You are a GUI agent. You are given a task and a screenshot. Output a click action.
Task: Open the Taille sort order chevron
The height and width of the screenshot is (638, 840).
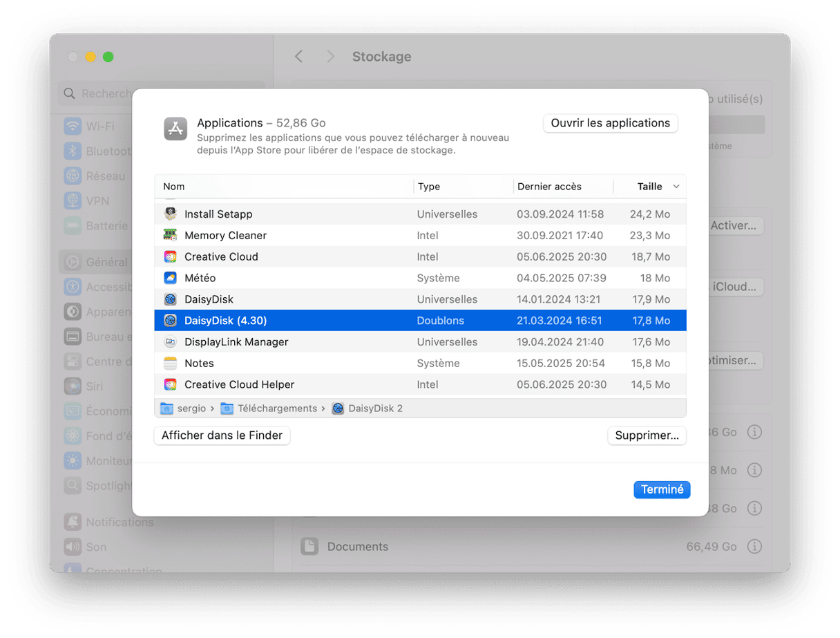676,187
